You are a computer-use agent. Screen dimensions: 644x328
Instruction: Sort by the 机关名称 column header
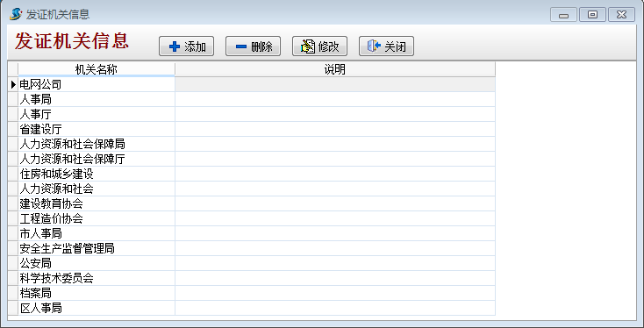pyautogui.click(x=97, y=69)
